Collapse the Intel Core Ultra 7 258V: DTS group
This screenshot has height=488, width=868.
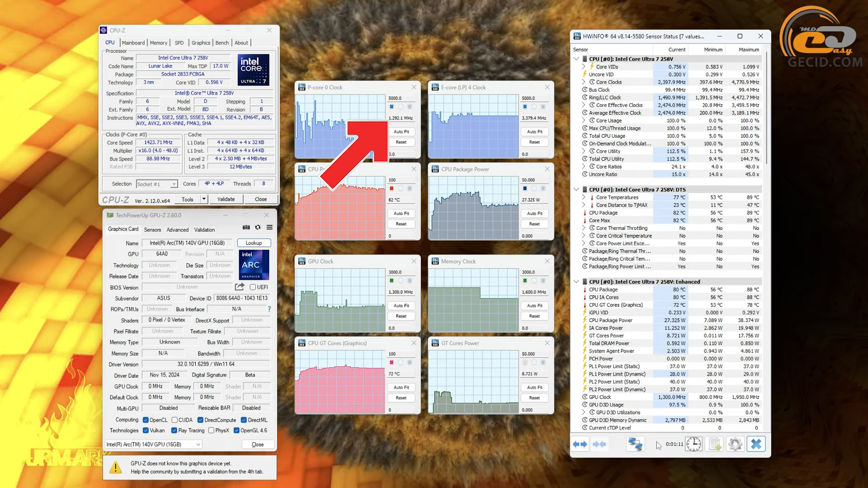click(576, 189)
